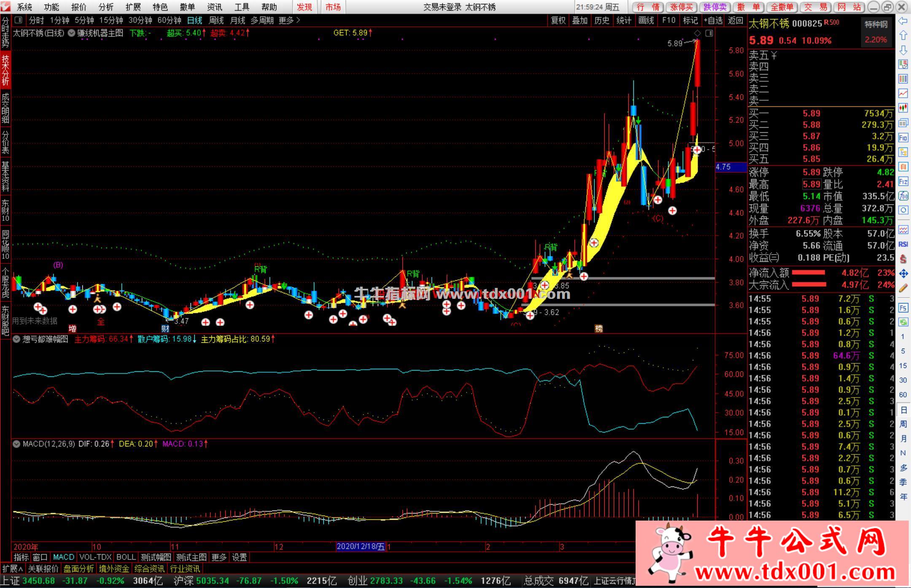
Task: Switch to the BOLL indicator tab
Action: [126, 557]
